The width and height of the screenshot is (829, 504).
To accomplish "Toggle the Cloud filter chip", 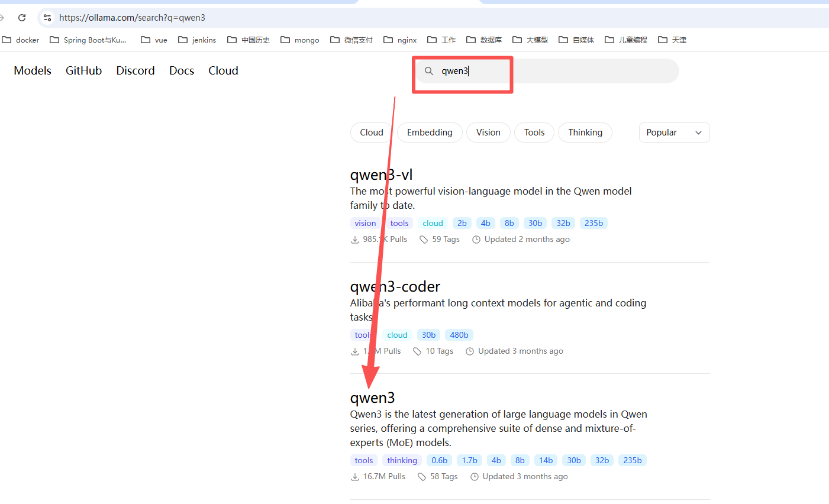I will tap(372, 133).
